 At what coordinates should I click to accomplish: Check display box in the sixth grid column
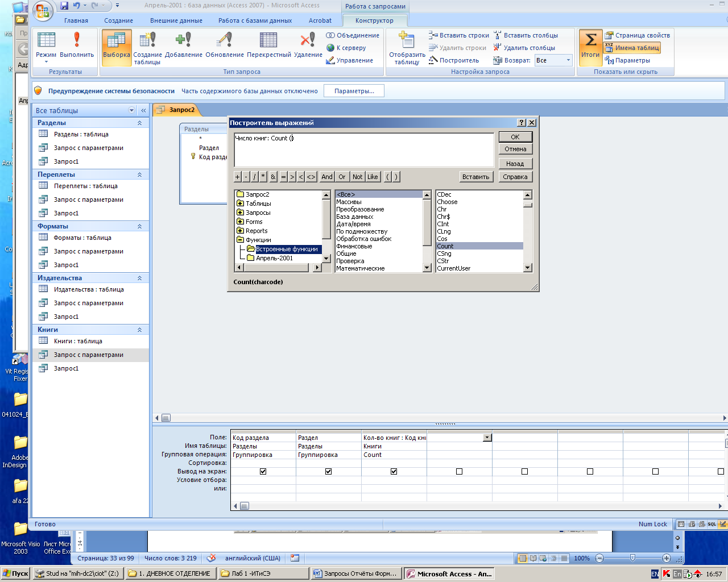click(x=590, y=472)
